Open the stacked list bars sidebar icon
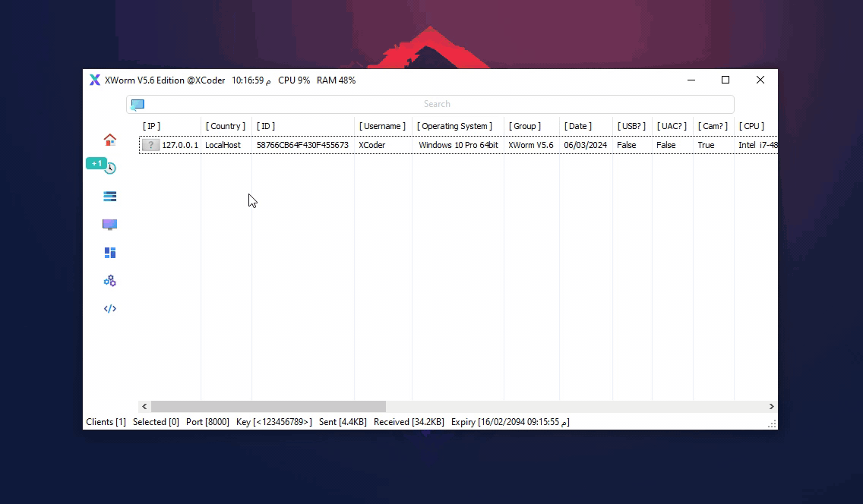This screenshot has height=504, width=863. coord(109,197)
